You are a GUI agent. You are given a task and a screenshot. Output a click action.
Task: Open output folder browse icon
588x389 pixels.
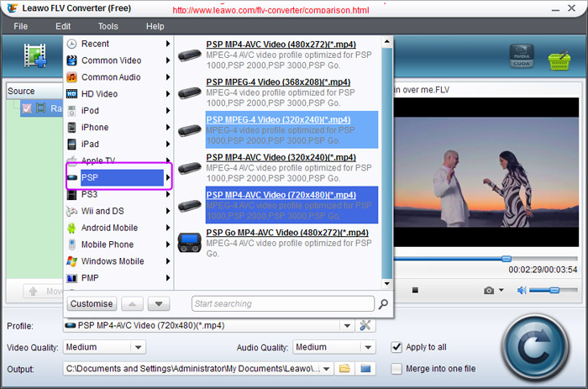point(344,368)
